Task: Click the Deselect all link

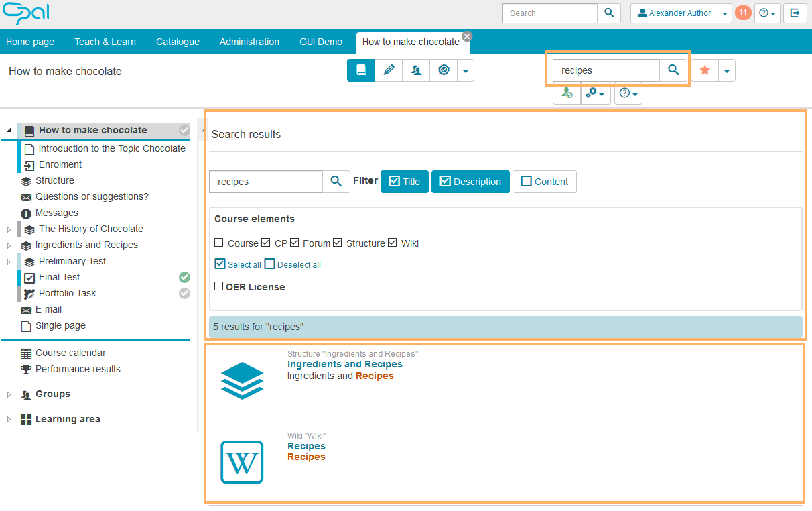Action: tap(298, 264)
